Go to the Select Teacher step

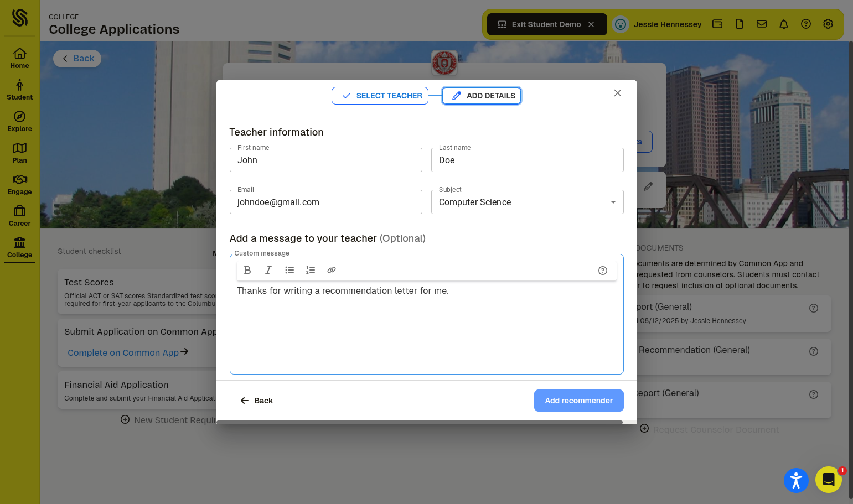380,96
